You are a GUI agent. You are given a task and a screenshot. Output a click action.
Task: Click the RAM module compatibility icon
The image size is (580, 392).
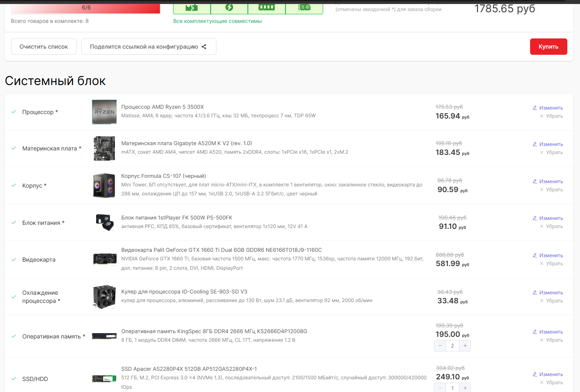tap(267, 8)
